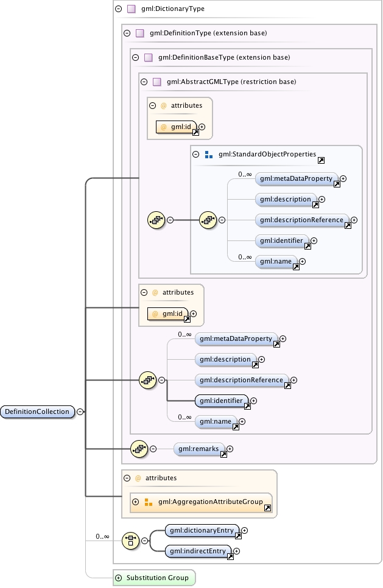Expand gml:dictionaryEntry element children
The width and height of the screenshot is (383, 588).
pyautogui.click(x=245, y=531)
